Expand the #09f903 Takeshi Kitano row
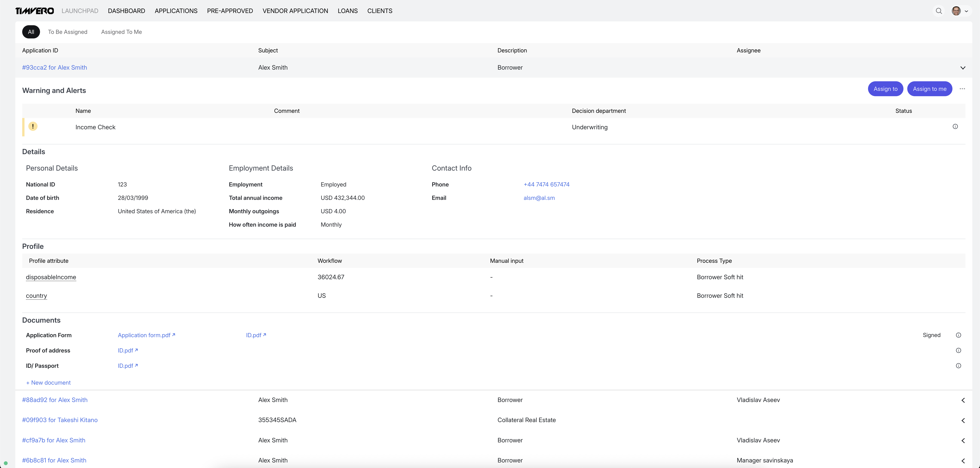This screenshot has width=980, height=468. [x=963, y=421]
